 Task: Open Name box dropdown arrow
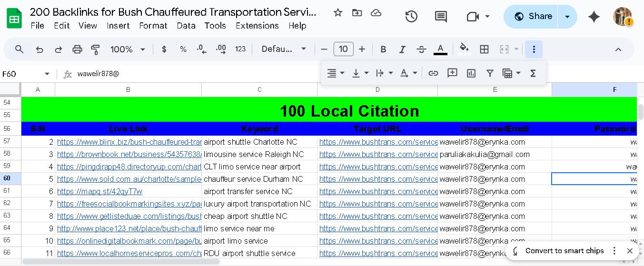click(x=47, y=74)
